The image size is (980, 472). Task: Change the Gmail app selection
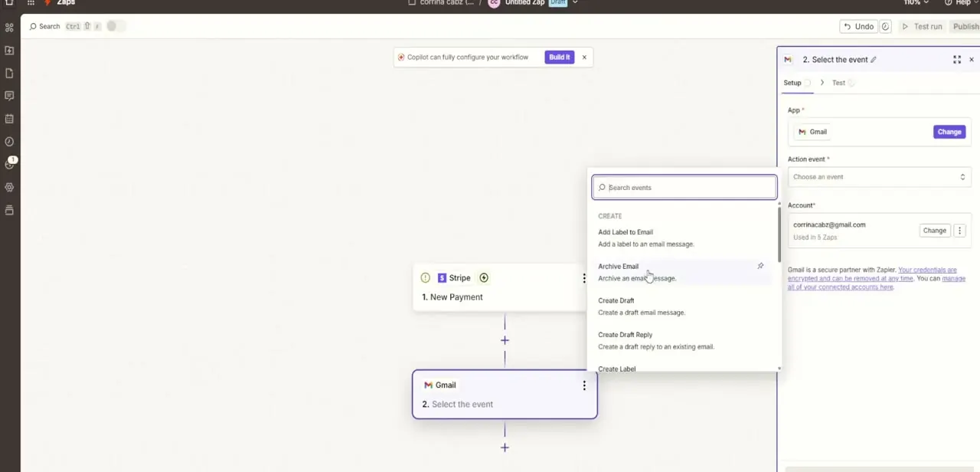point(949,132)
